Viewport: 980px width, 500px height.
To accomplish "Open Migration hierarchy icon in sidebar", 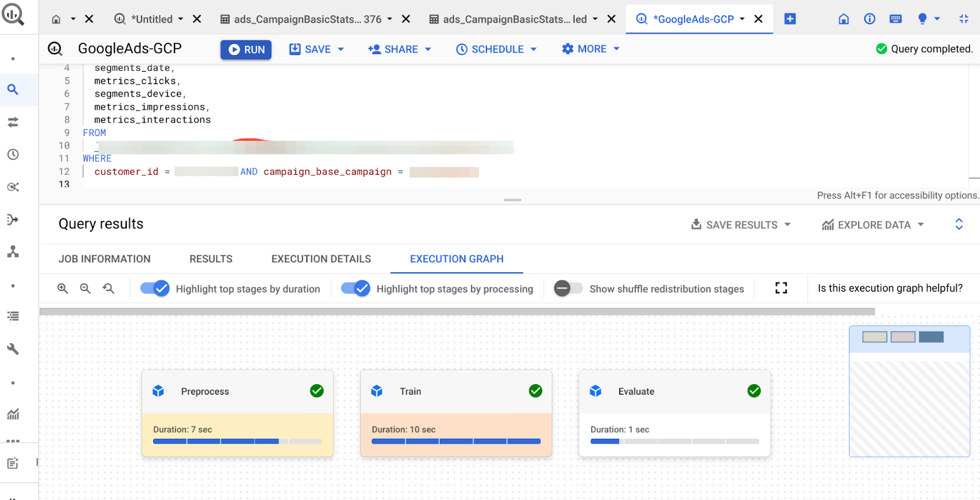I will click(13, 251).
